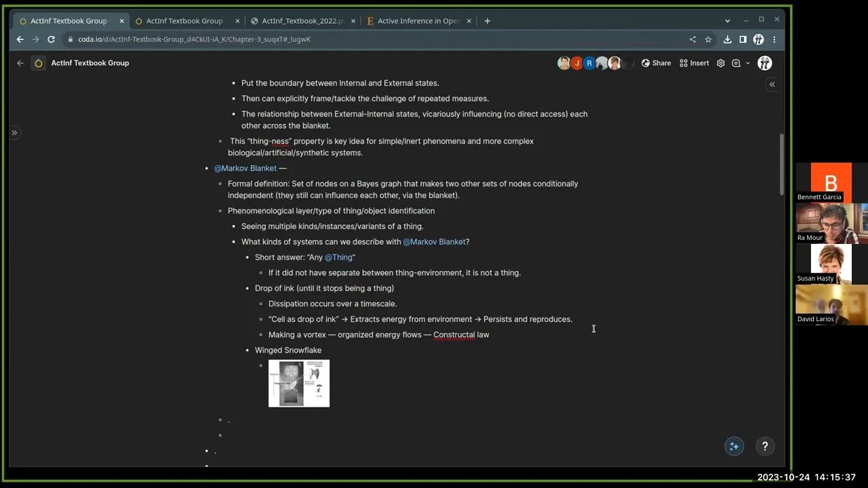Screen dimensions: 868x488
Task: Open the Chrome tab search dropdown
Action: (728, 21)
